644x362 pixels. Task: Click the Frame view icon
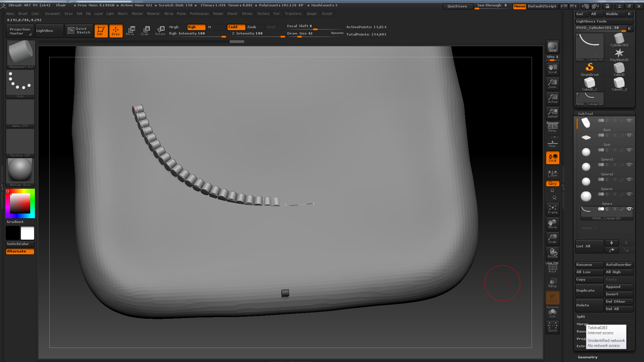(552, 209)
